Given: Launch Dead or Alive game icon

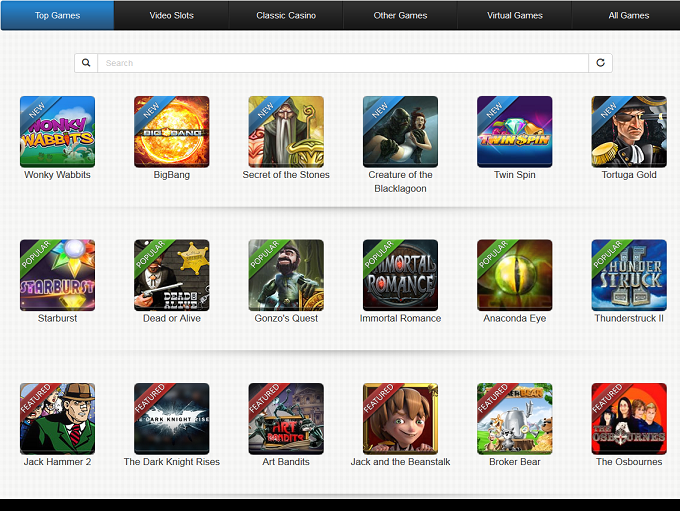Looking at the screenshot, I should pyautogui.click(x=172, y=275).
